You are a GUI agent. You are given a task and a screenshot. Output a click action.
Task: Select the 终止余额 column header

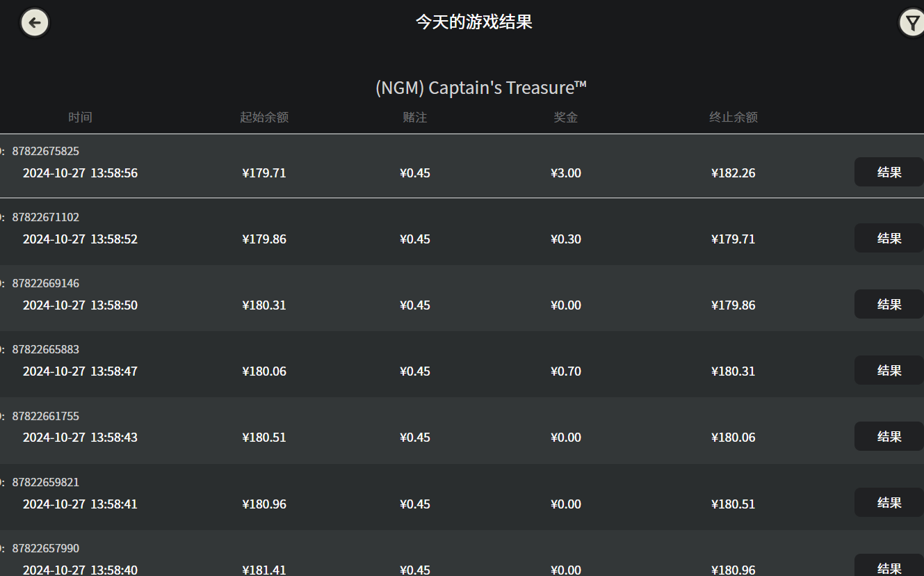[733, 117]
